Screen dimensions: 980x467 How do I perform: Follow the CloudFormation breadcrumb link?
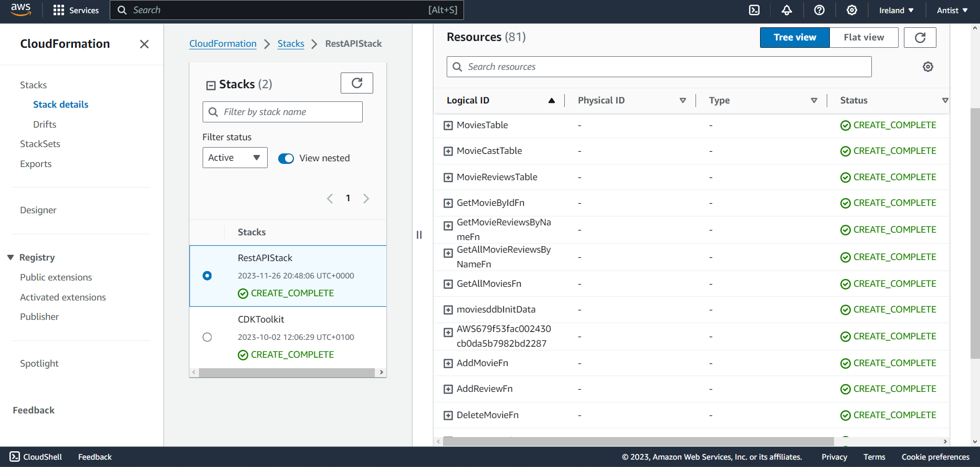click(223, 44)
